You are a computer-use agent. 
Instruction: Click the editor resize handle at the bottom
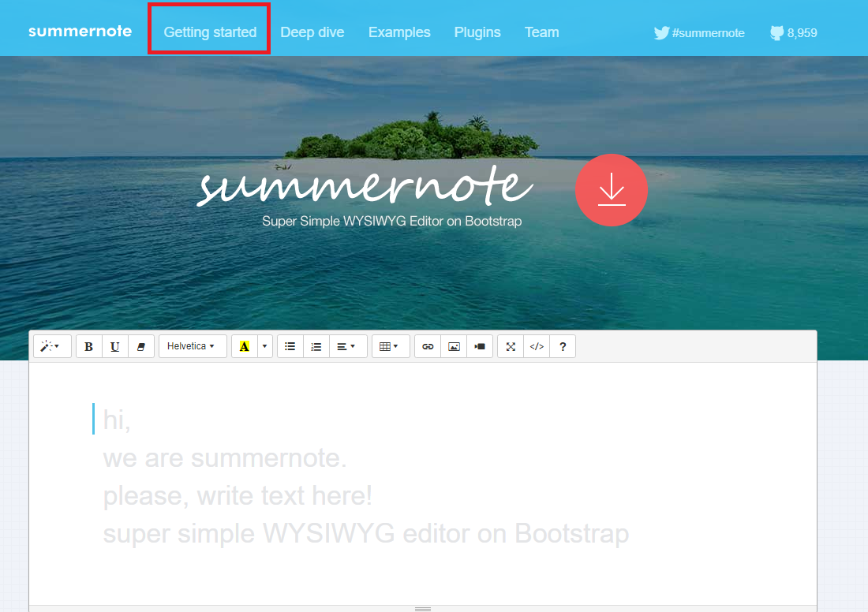click(x=423, y=609)
